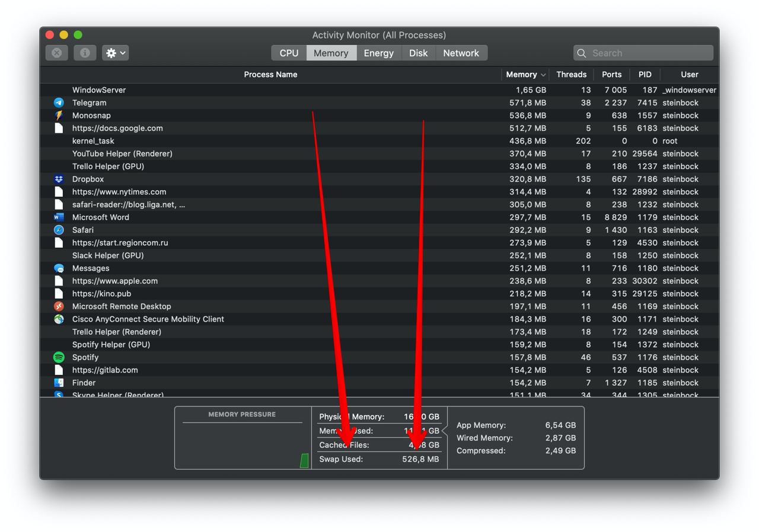759x532 pixels.
Task: Select the Slack Helper (GPU) row
Action: (x=379, y=255)
